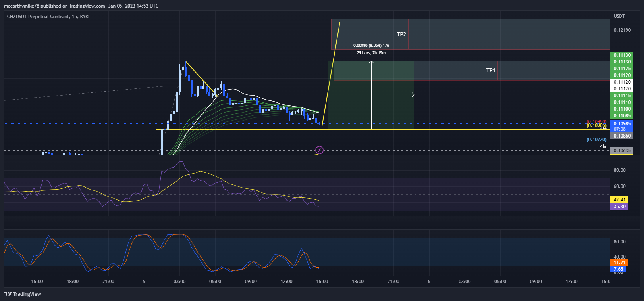Viewport: 644px width, 301px height.
Task: Select the TP1 label in target zone
Action: (491, 70)
